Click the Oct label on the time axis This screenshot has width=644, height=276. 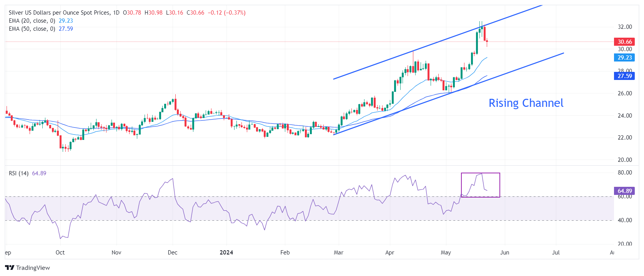click(x=60, y=253)
